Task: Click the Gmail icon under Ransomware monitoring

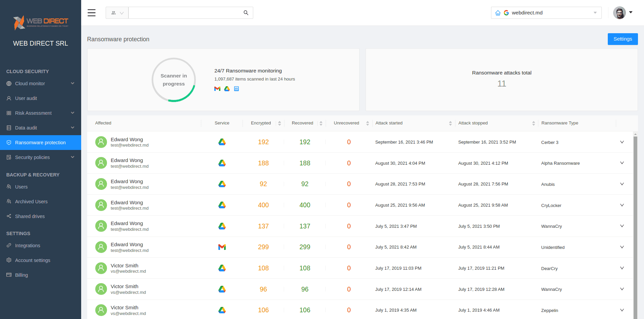Action: pos(217,89)
